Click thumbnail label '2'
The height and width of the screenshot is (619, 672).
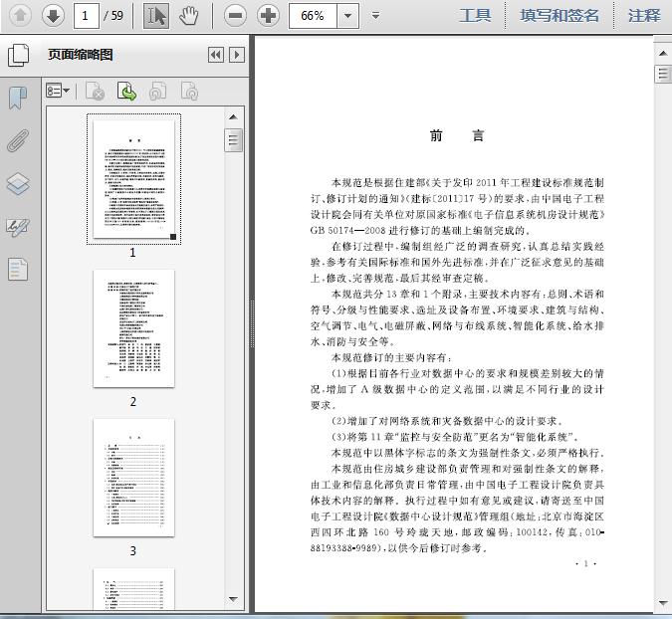pos(133,402)
